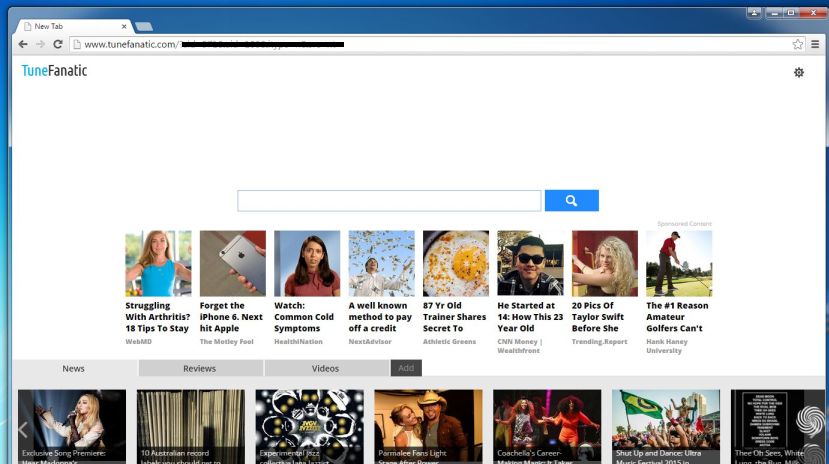Viewport: 829px width, 464px height.
Task: Open a new browser tab
Action: coord(144,26)
